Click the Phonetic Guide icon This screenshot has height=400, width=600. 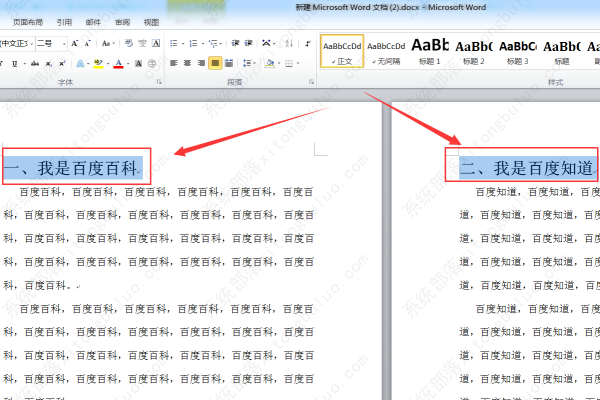[142, 43]
